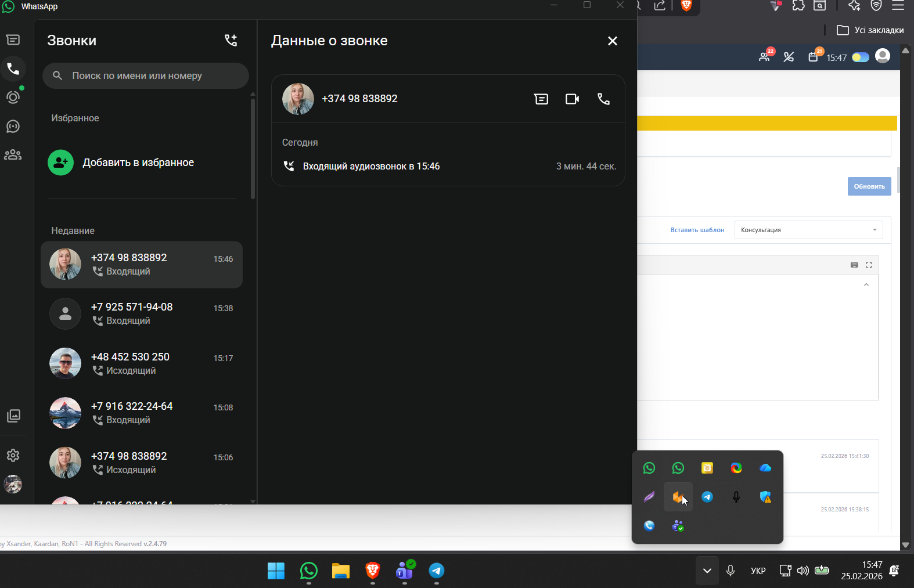914x588 pixels.
Task: Open OneDrive cloud icon in tray popup
Action: (x=765, y=468)
